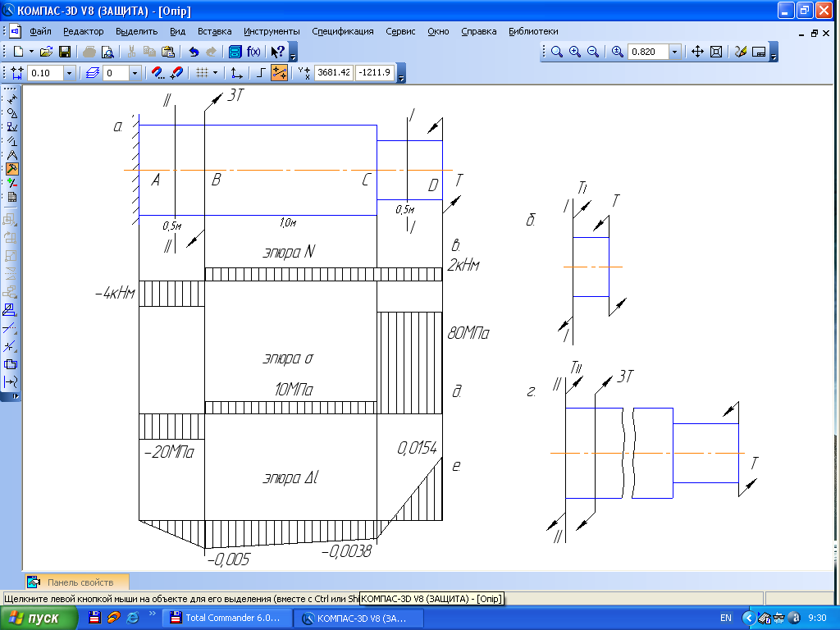The width and height of the screenshot is (840, 630).
Task: Open the Выделить menu
Action: (137, 32)
